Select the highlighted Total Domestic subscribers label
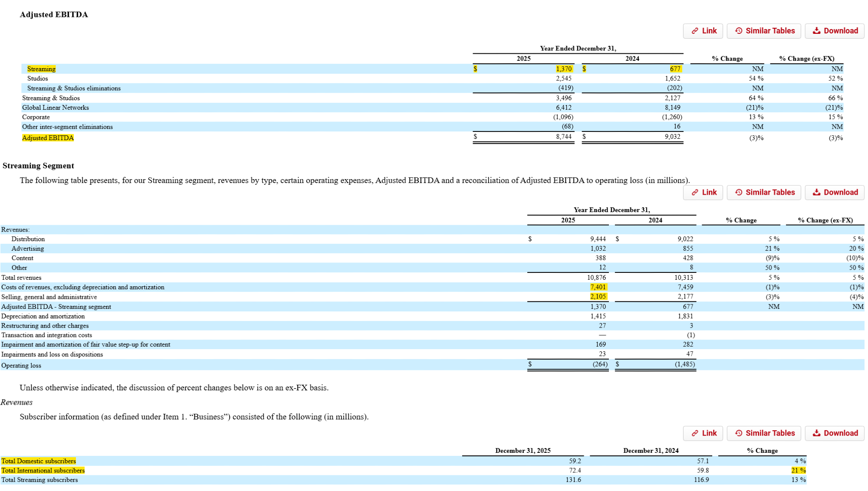This screenshot has height=491, width=868. 38,461
